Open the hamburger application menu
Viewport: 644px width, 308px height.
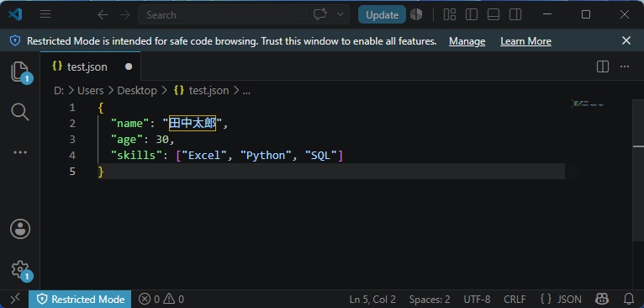pyautogui.click(x=45, y=15)
